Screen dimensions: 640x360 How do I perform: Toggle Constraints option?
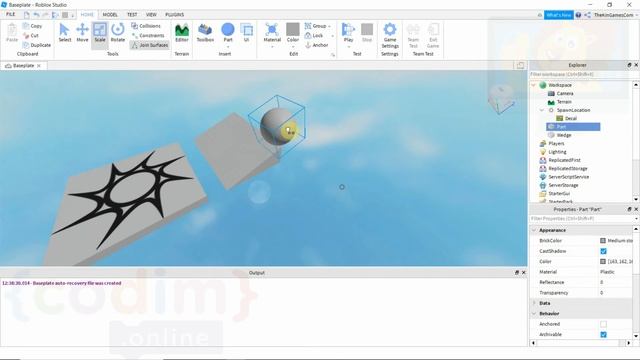(x=147, y=36)
